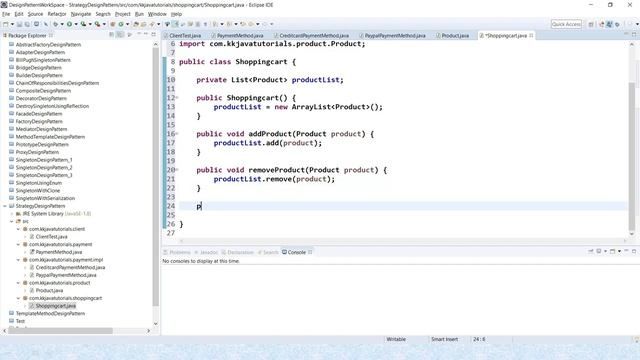Click Collapse All in Package Explorer
Screen dimensions: 640x360
pyautogui.click(x=112, y=35)
